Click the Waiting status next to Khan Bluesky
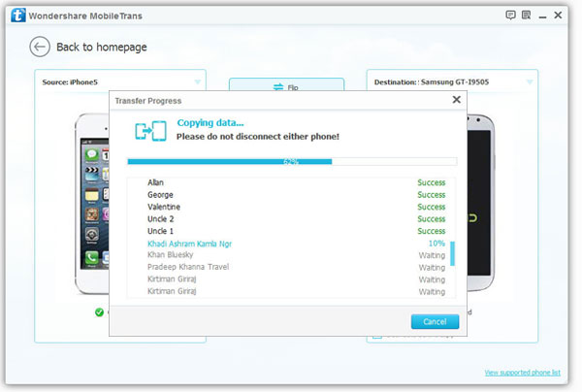This screenshot has height=392, width=582. 432,255
